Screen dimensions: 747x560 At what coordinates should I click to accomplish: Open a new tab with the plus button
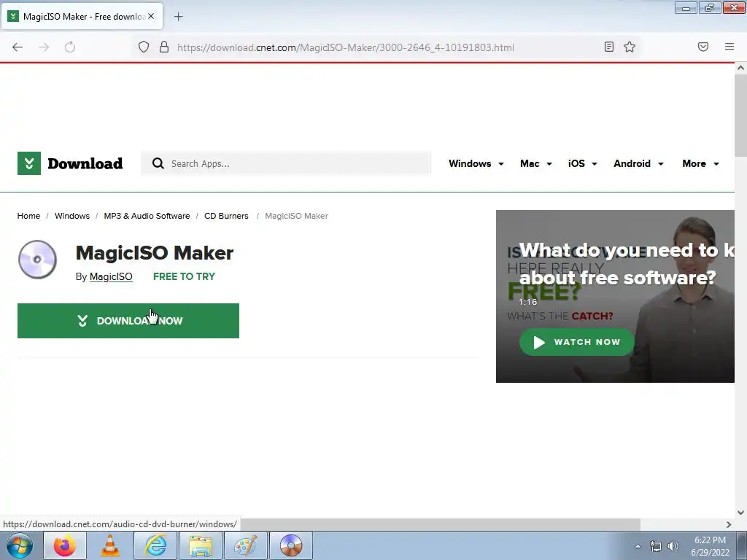point(178,17)
